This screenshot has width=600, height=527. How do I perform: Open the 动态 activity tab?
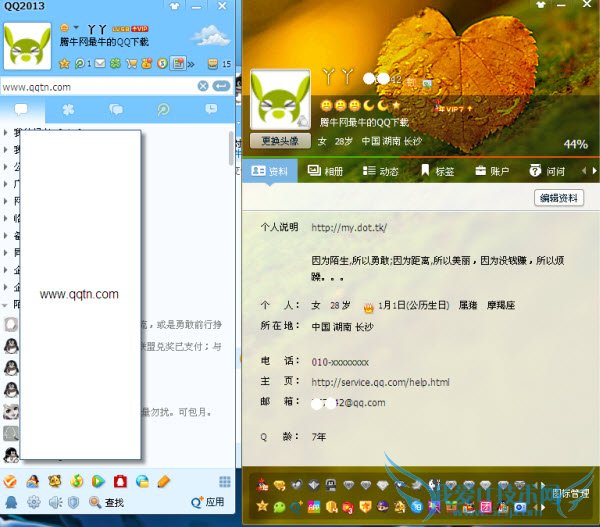[381, 171]
